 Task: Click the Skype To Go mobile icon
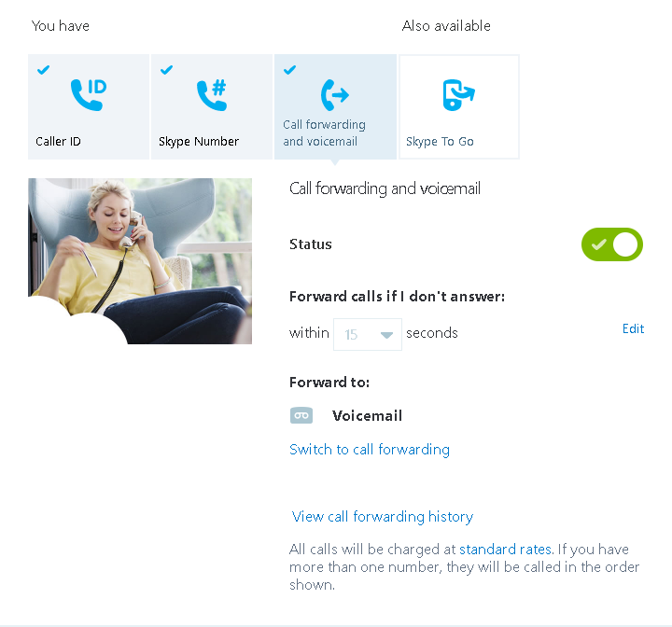[x=458, y=95]
